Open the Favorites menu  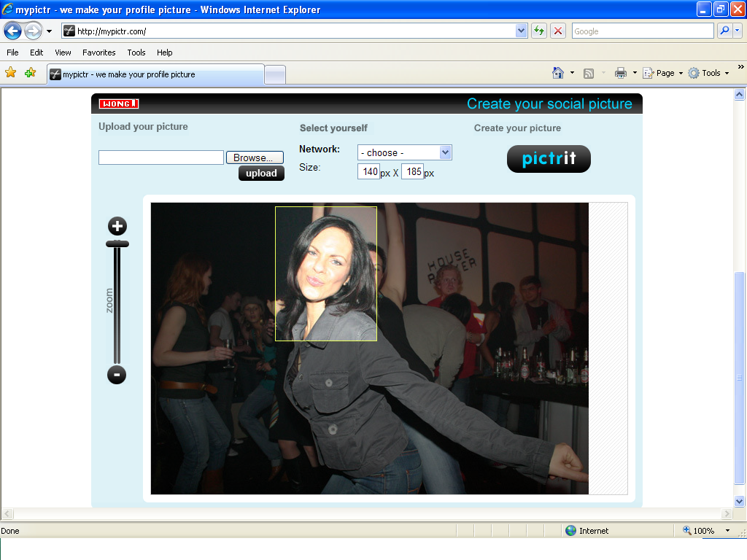point(98,52)
